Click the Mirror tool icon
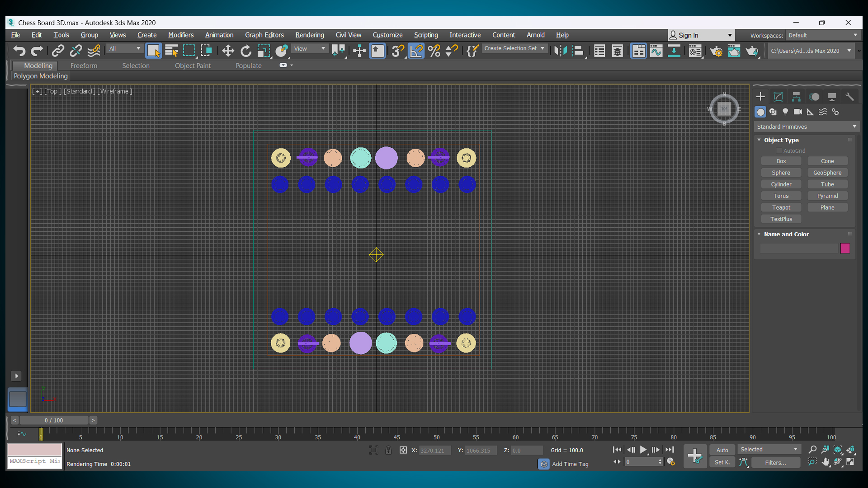The width and height of the screenshot is (868, 488). [561, 51]
